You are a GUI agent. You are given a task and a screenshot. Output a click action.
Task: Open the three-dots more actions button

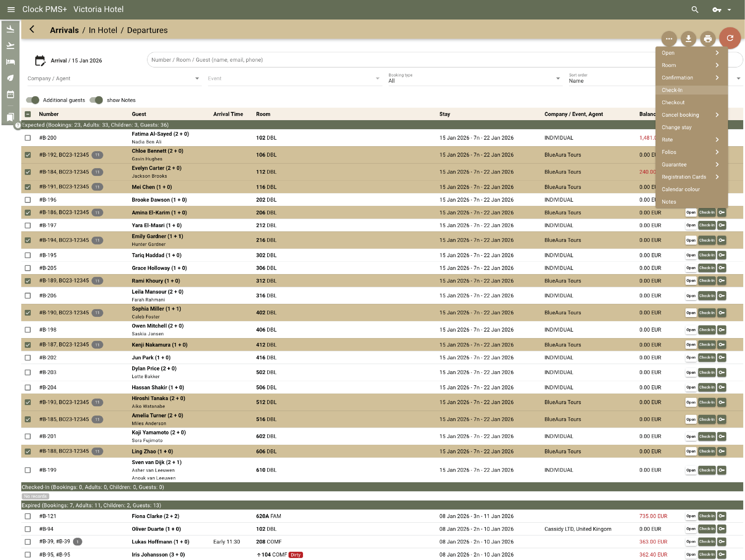tap(668, 39)
